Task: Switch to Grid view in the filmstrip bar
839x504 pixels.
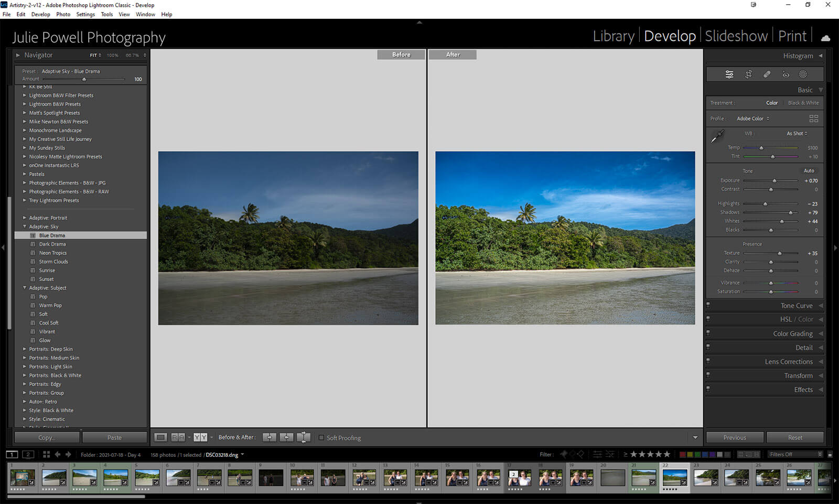Action: pyautogui.click(x=46, y=455)
